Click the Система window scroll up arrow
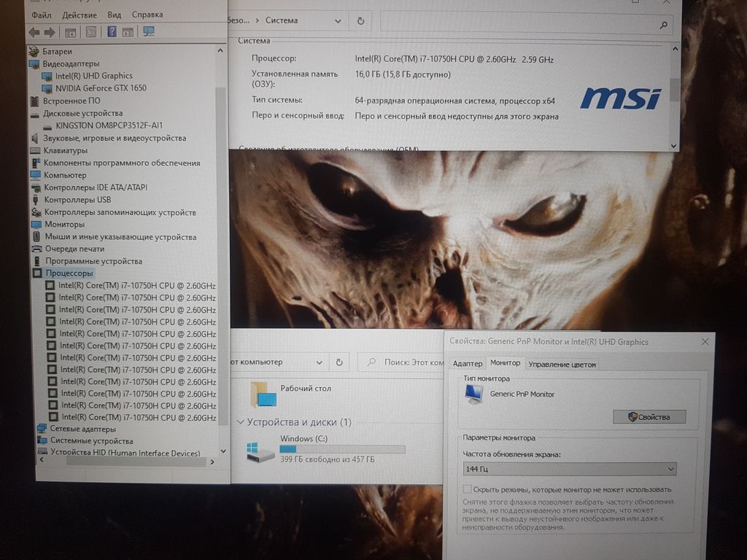 coord(675,49)
